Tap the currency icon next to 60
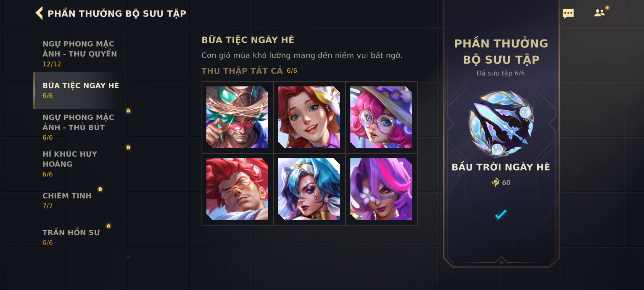This screenshot has height=290, width=644. click(495, 182)
